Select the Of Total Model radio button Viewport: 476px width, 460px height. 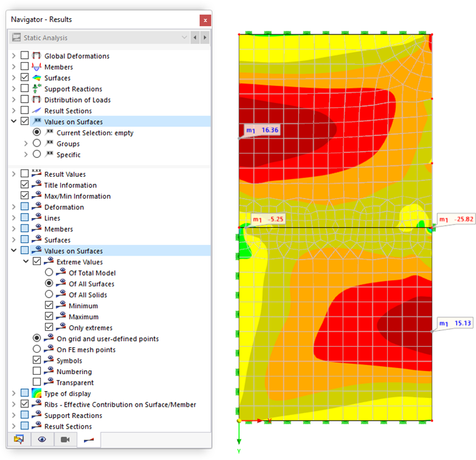(x=49, y=272)
